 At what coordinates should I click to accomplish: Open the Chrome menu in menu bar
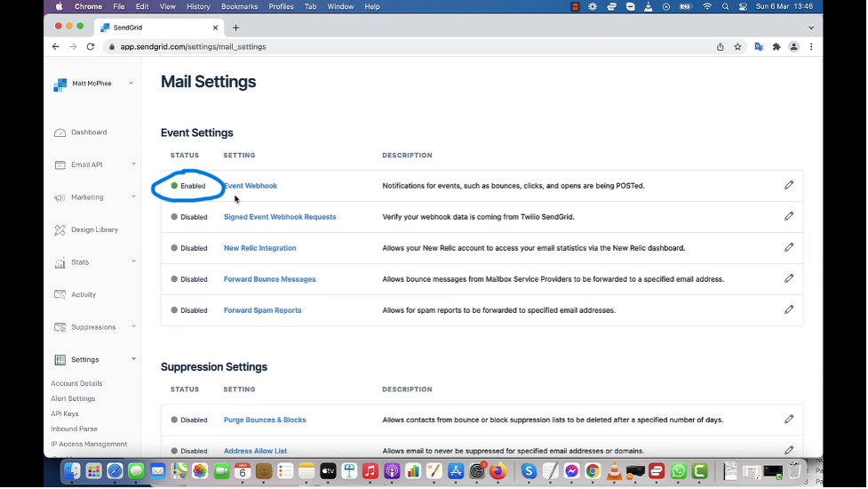point(88,6)
